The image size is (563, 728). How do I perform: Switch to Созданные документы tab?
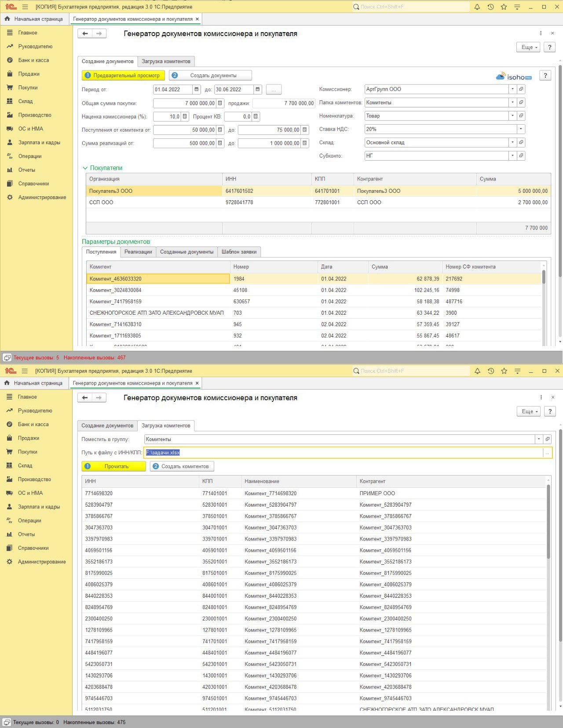(x=186, y=252)
